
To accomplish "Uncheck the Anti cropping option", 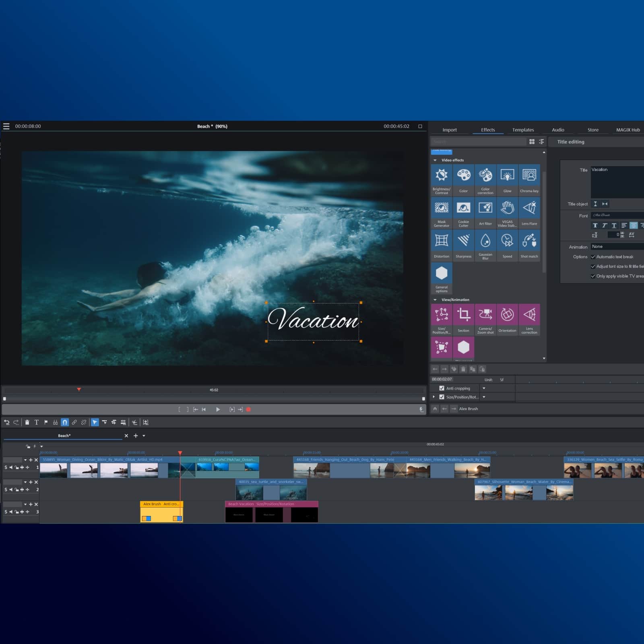I will click(441, 388).
